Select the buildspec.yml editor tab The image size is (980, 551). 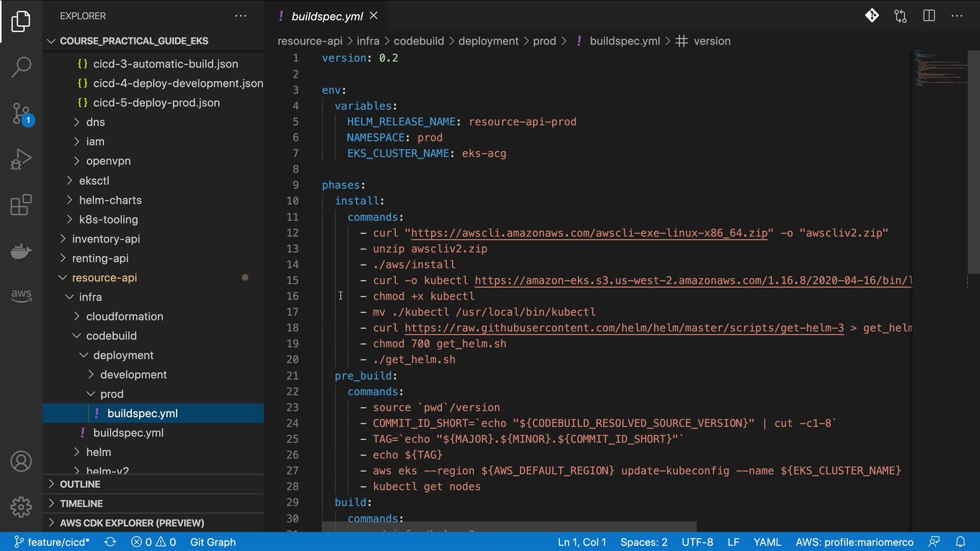pyautogui.click(x=327, y=16)
